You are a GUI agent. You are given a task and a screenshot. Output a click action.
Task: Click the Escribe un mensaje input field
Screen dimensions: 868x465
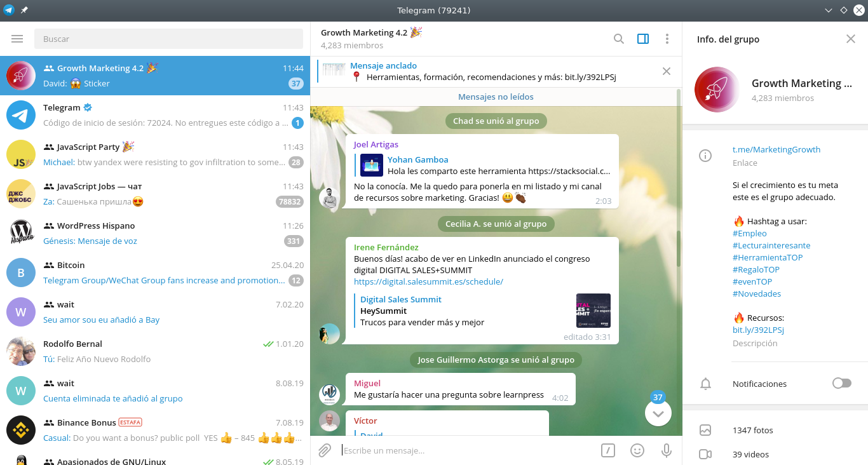(x=467, y=450)
